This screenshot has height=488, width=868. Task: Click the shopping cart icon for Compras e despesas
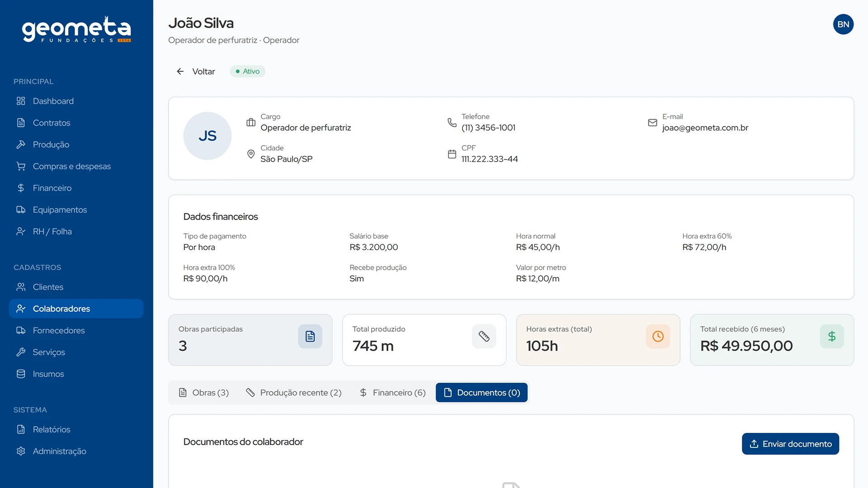[x=21, y=166]
